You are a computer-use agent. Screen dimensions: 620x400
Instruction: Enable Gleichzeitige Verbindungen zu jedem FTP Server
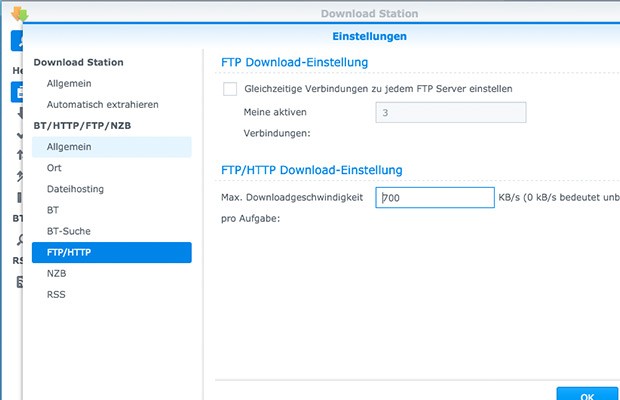[x=230, y=89]
